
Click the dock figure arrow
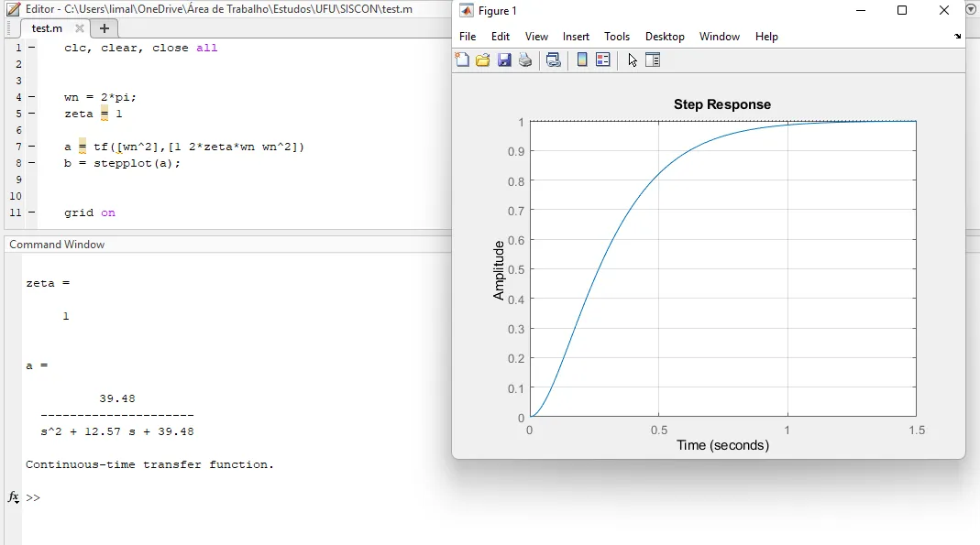958,37
